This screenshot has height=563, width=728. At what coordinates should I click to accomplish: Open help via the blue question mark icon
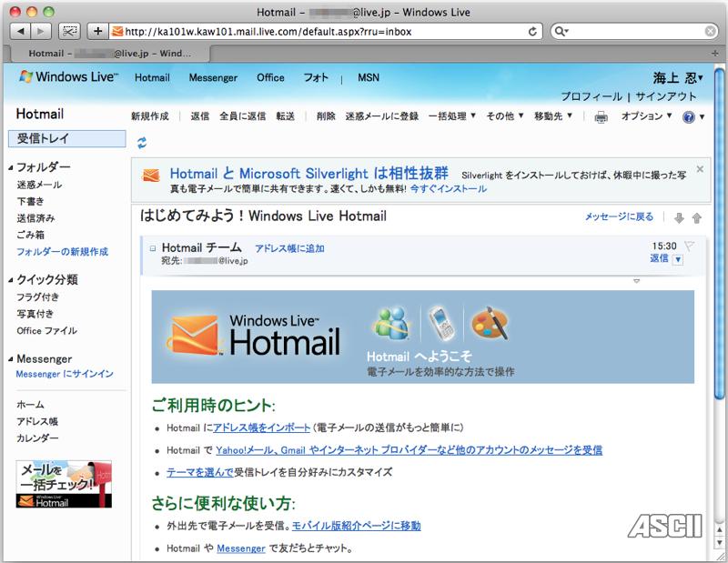pyautogui.click(x=689, y=117)
